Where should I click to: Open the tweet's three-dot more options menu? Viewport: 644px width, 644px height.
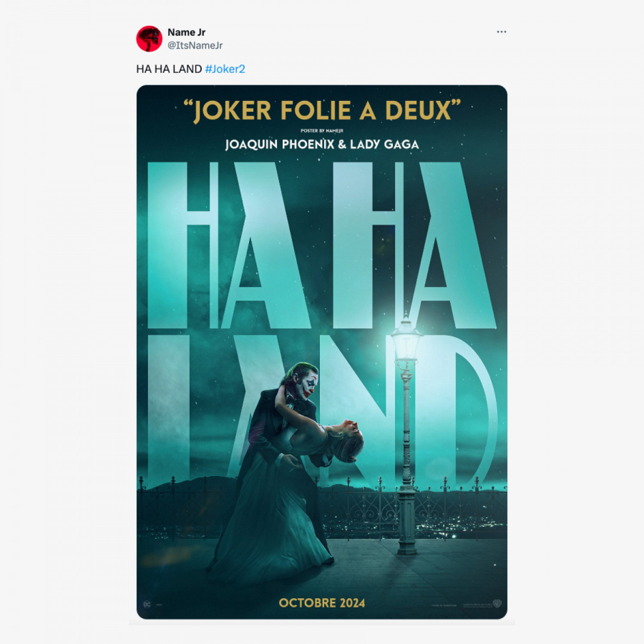(501, 32)
